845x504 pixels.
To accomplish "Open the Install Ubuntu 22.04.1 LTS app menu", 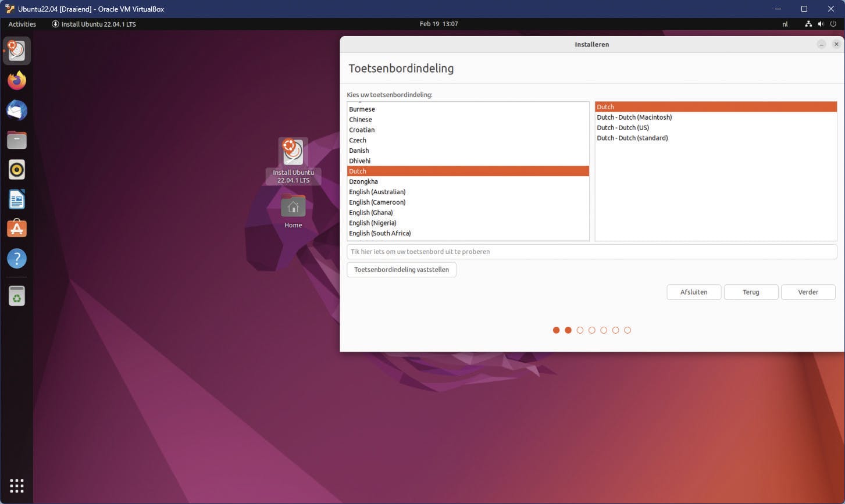I will pos(94,24).
